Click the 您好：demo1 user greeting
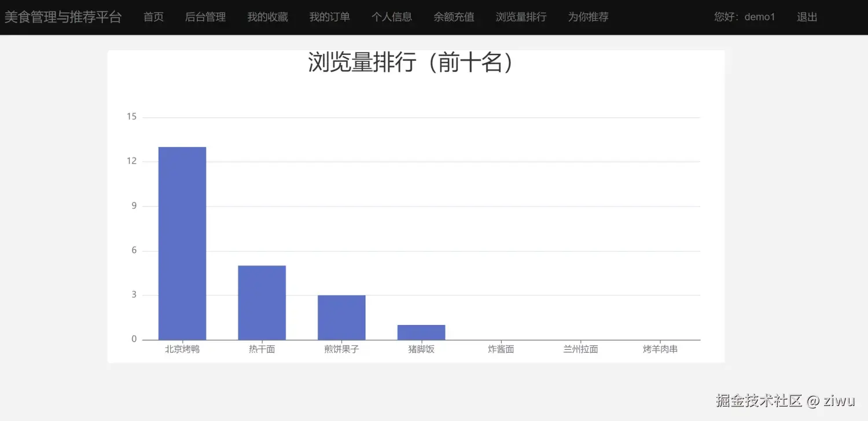Screen dimensions: 868x421 click(744, 17)
